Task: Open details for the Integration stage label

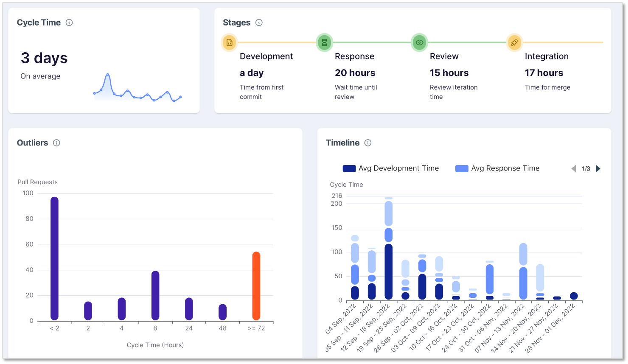Action: [547, 56]
